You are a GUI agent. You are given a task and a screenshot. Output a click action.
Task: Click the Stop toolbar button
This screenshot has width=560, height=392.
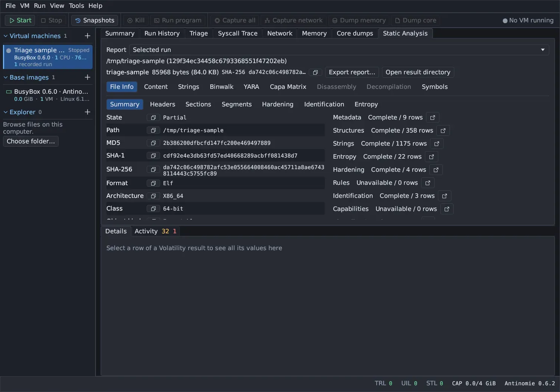pyautogui.click(x=52, y=20)
